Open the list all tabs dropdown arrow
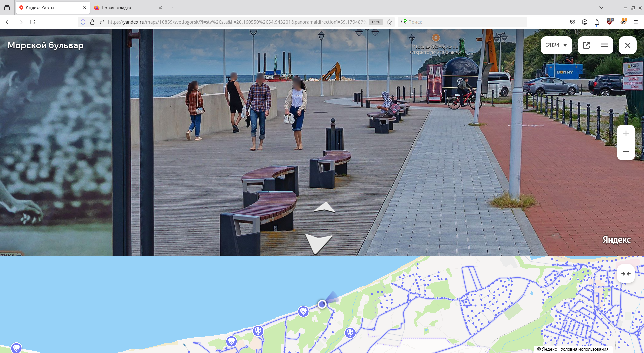644x353 pixels. (601, 8)
